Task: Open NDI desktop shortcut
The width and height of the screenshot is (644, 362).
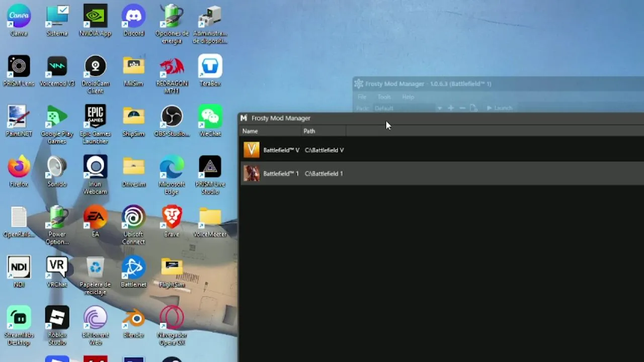Action: pyautogui.click(x=19, y=271)
